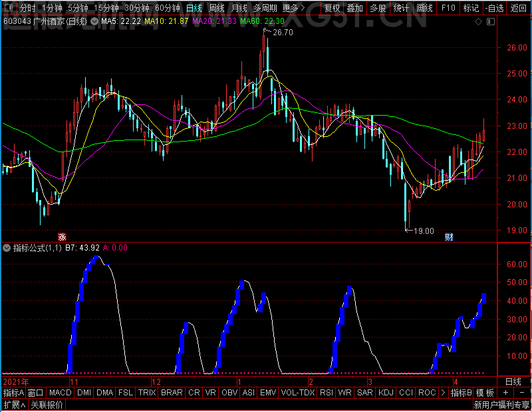Select the WR indicator
Image resolution: width=532 pixels, height=412 pixels.
tap(345, 393)
